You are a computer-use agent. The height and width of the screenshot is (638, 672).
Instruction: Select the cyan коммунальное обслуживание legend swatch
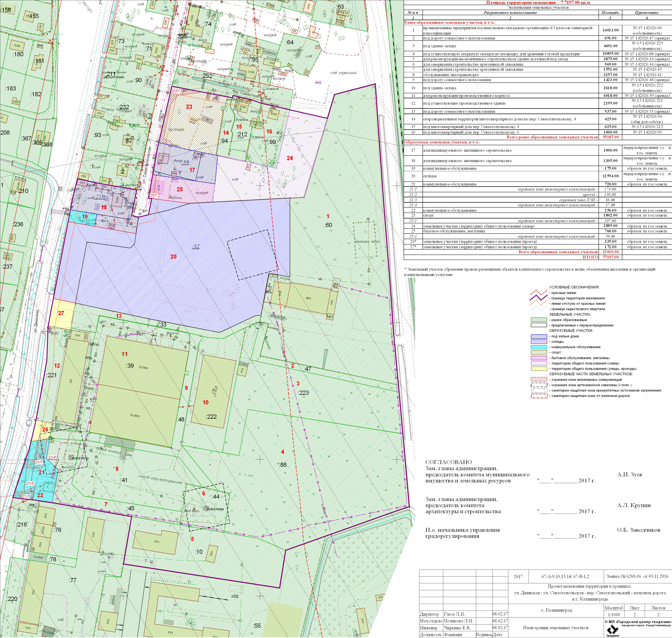[539, 347]
